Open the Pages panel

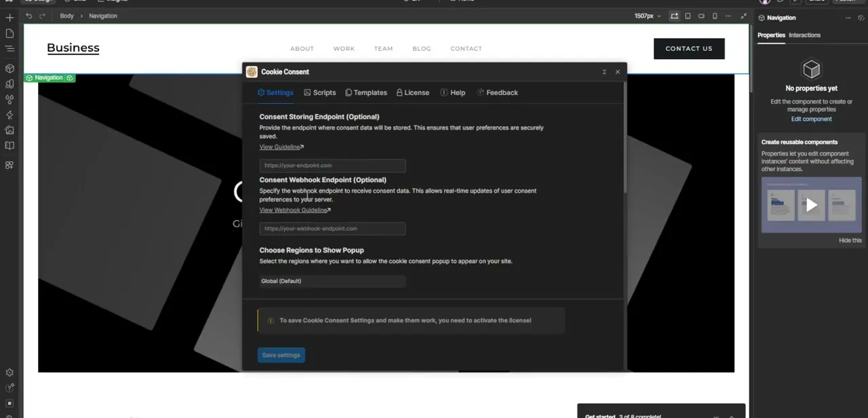(x=9, y=33)
